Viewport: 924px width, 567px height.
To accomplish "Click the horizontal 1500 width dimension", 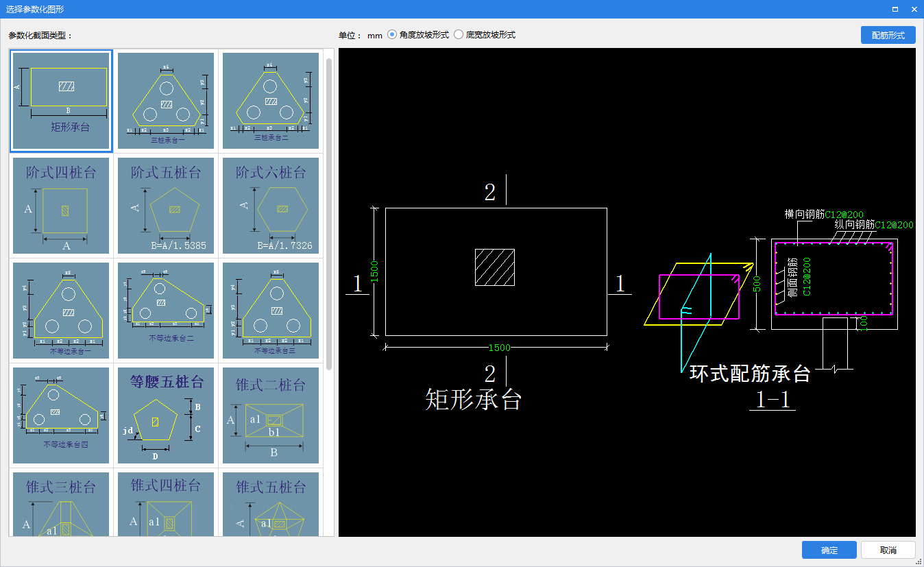I will [x=498, y=348].
